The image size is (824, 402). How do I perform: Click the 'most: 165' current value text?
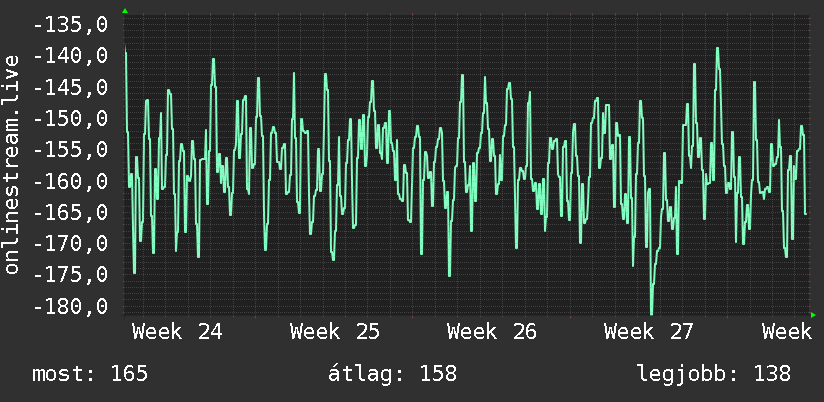click(90, 374)
